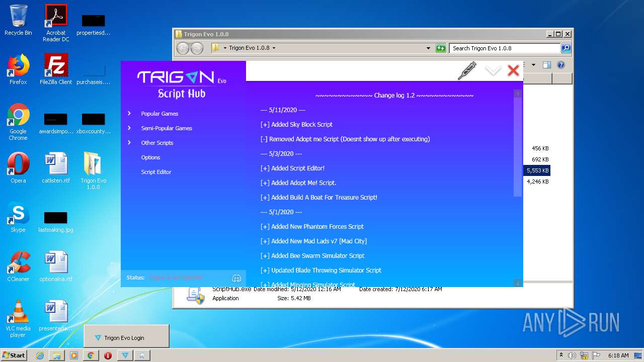Open CCleaner desktop shortcut

coord(18,266)
